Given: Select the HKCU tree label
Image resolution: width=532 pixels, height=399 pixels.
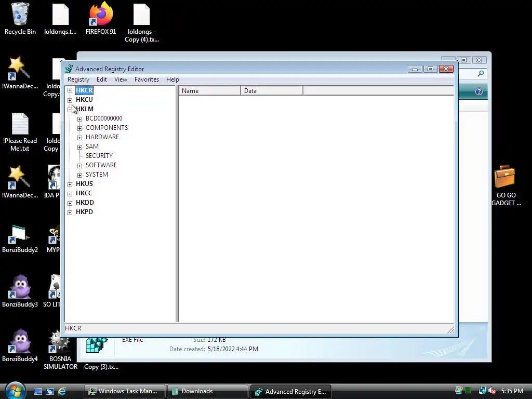Looking at the screenshot, I should [84, 99].
